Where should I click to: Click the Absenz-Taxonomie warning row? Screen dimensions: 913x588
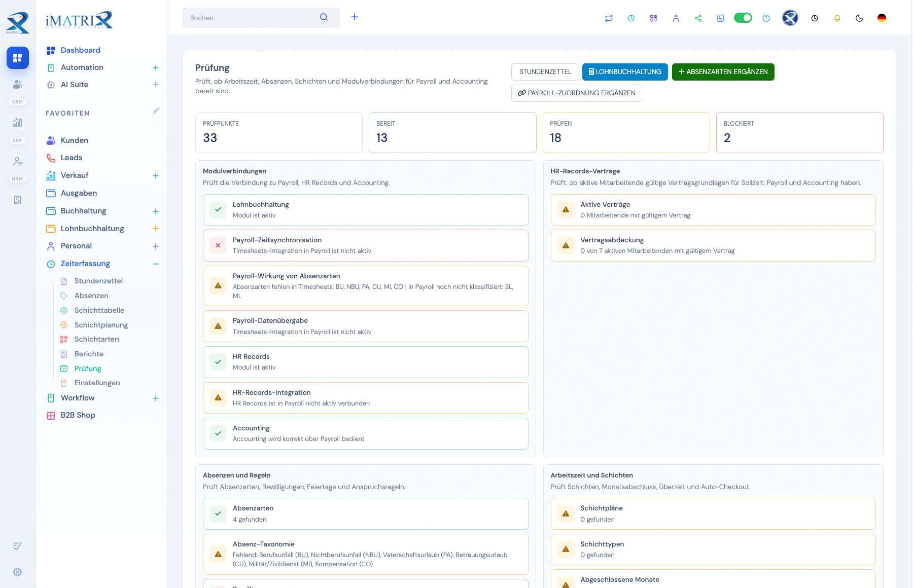pos(365,554)
